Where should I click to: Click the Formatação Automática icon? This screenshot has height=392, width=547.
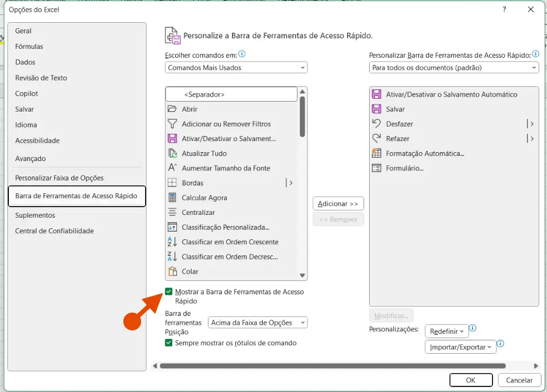coord(376,153)
